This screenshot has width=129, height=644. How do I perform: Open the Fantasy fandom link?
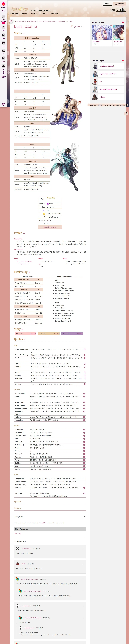(18, 533)
